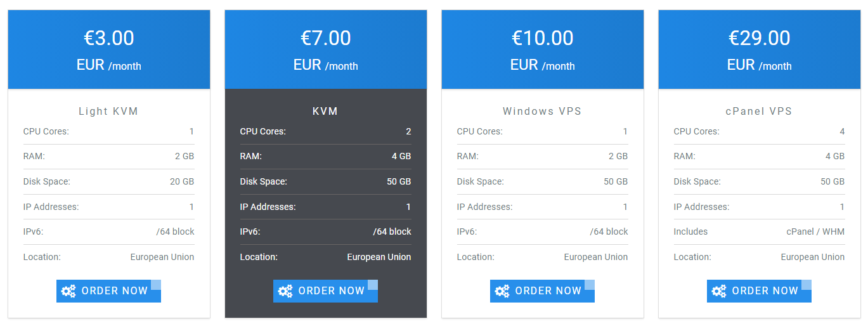
Task: Select the €3.00 price header
Action: pos(109,49)
